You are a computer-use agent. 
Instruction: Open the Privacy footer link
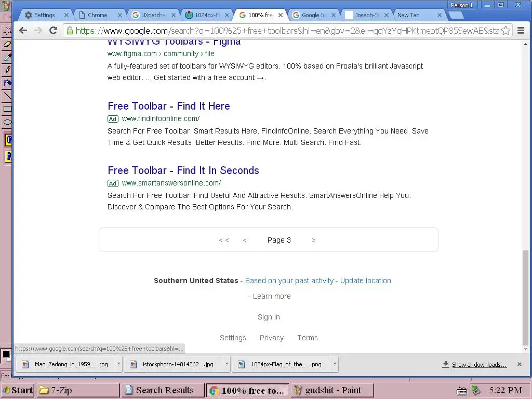coord(271,338)
